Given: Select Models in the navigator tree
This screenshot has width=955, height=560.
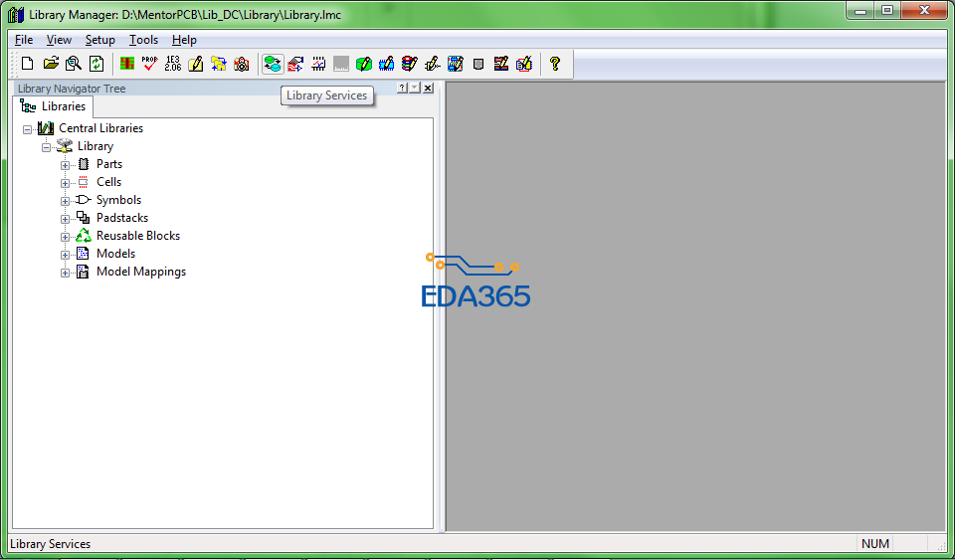Looking at the screenshot, I should (115, 254).
